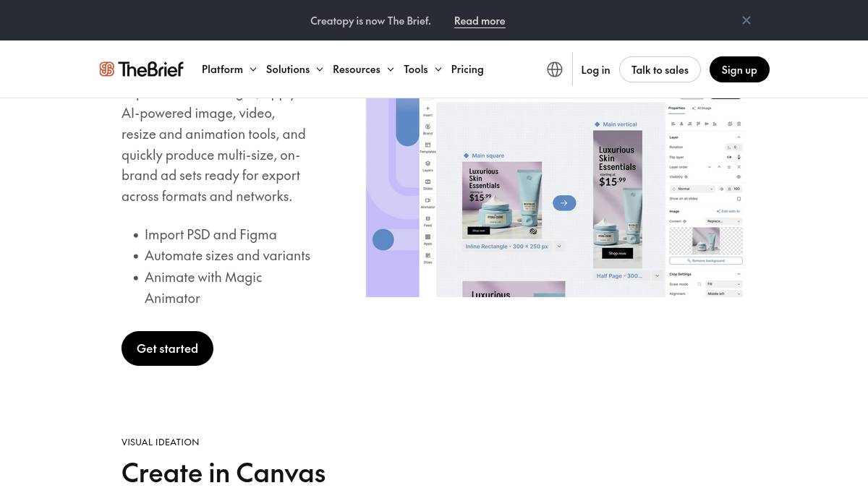Follow the Read more link
This screenshot has width=868, height=488.
tap(480, 21)
